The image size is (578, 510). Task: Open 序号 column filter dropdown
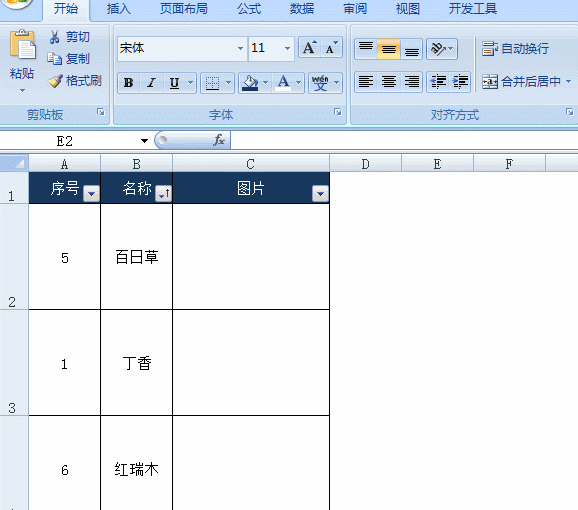point(91,193)
